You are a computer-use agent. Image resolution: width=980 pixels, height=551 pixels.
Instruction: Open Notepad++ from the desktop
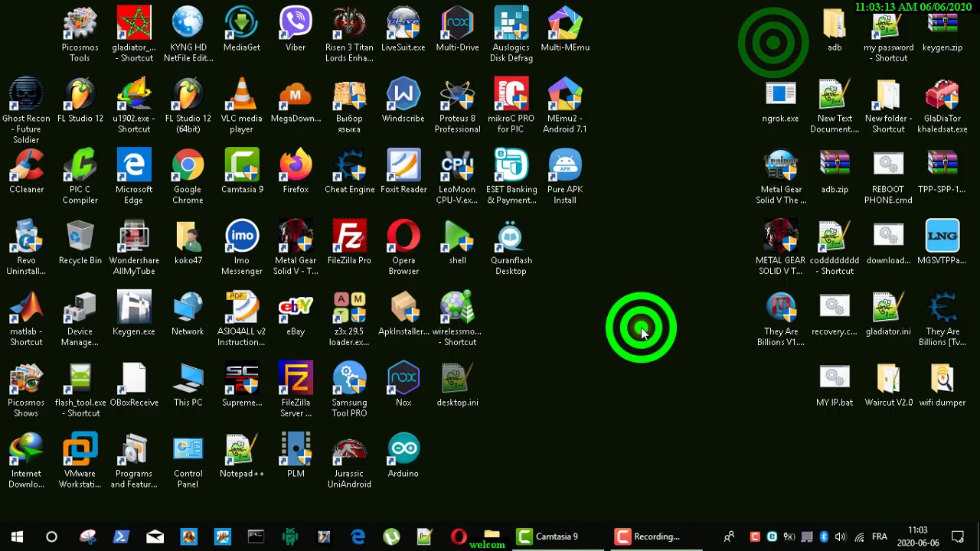pos(241,456)
